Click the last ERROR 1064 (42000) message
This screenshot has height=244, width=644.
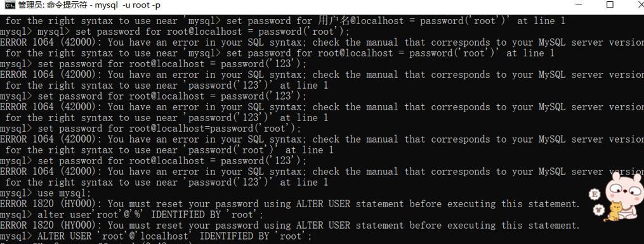point(322,171)
